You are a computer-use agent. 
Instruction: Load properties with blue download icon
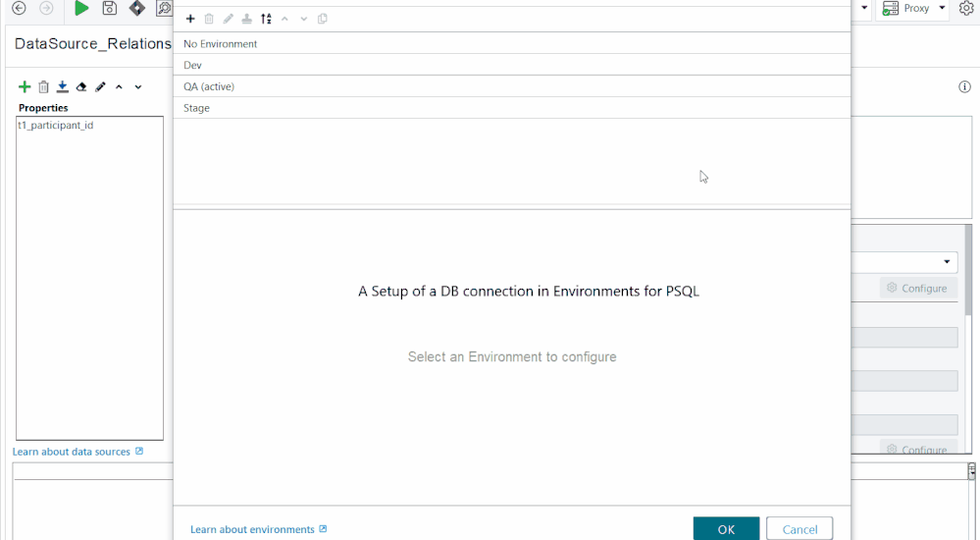63,87
